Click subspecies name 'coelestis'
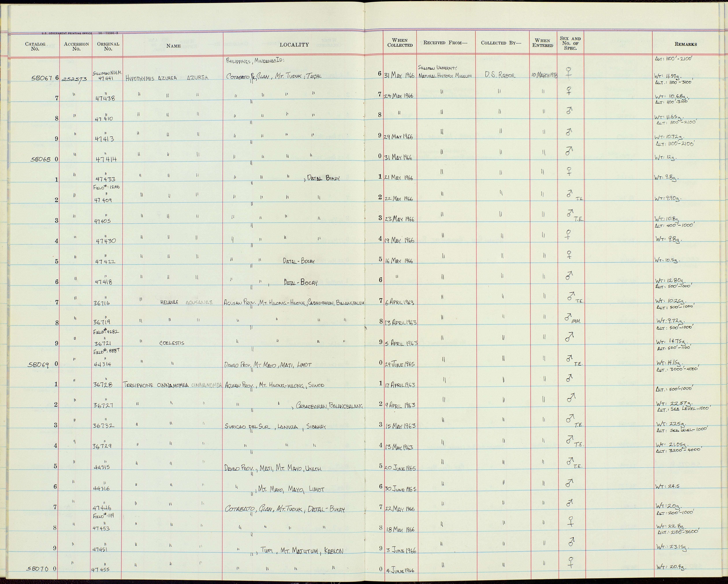This screenshot has height=584, width=728. (x=172, y=343)
